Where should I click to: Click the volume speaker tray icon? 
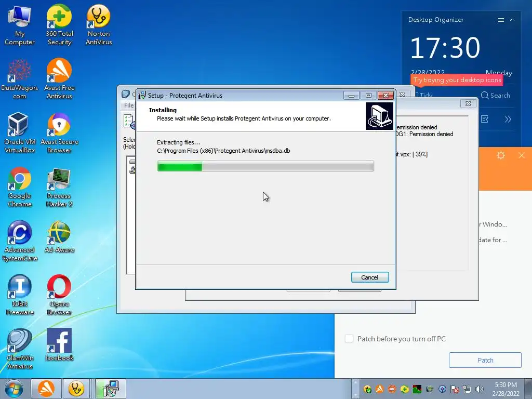point(480,389)
